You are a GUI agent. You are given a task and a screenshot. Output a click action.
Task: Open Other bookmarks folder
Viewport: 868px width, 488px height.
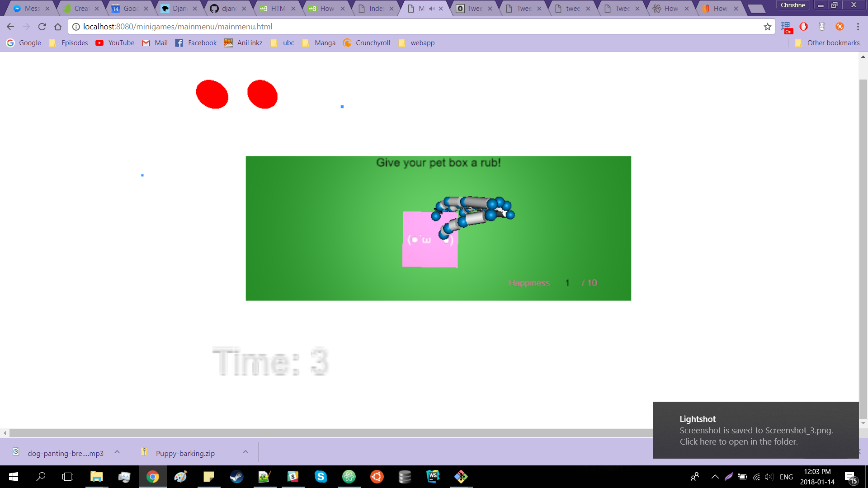827,43
